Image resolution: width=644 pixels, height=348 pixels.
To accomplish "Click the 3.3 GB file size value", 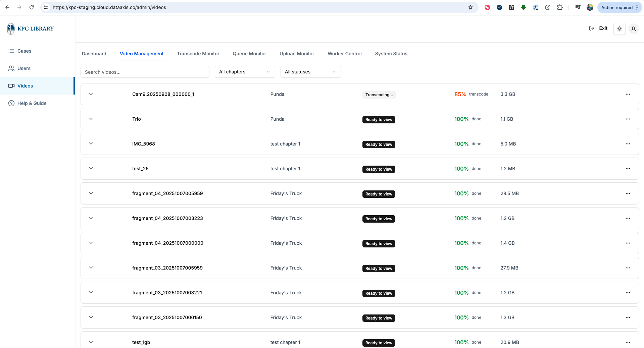I will [508, 94].
